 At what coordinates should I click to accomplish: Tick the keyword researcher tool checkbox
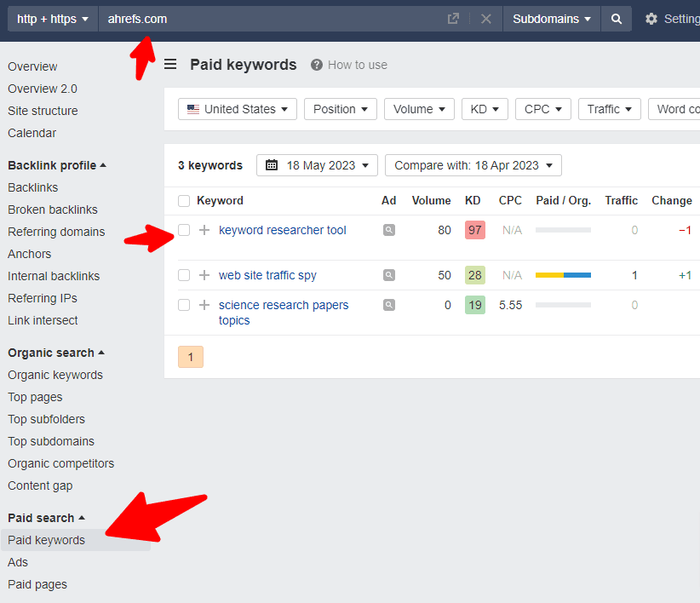[184, 230]
